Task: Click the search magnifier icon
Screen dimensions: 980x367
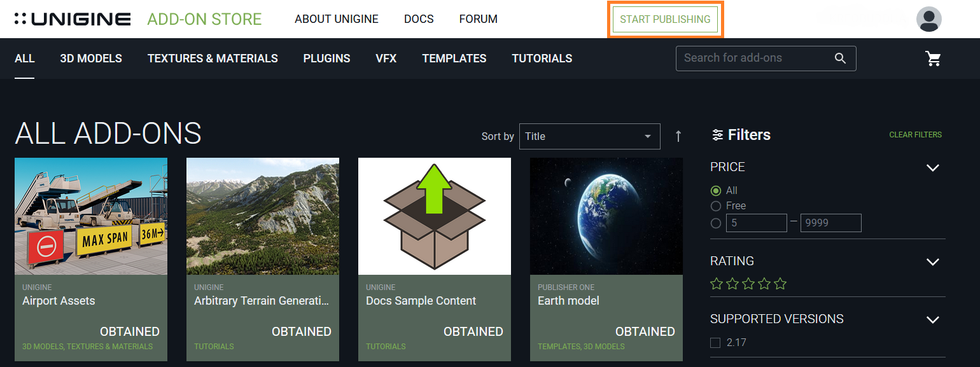Action: pos(840,59)
